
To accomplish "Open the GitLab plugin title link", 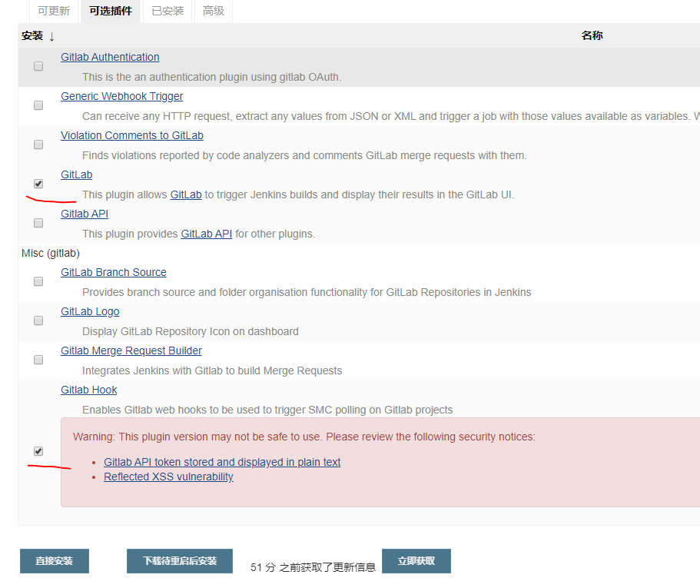I will point(76,175).
